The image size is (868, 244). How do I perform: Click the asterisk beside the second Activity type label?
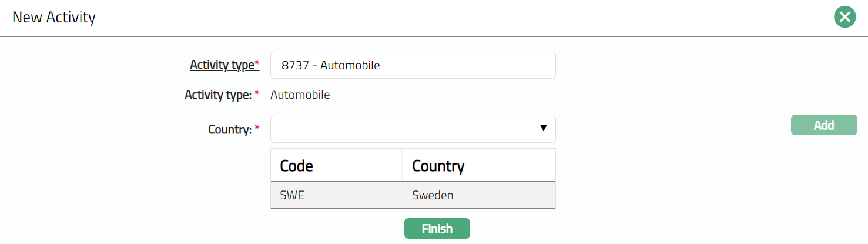coord(257,93)
